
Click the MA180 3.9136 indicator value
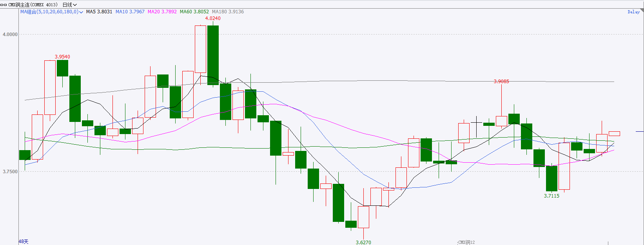[228, 12]
